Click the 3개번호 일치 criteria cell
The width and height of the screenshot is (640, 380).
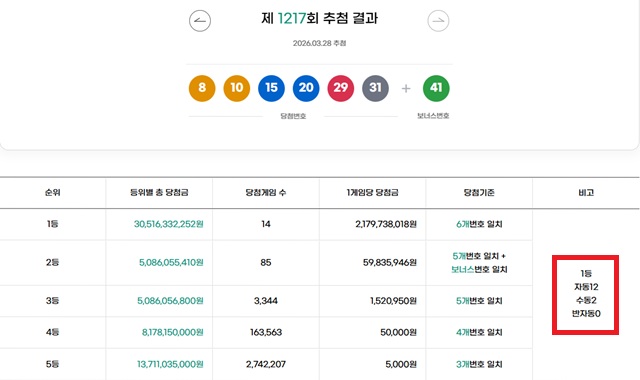click(479, 364)
